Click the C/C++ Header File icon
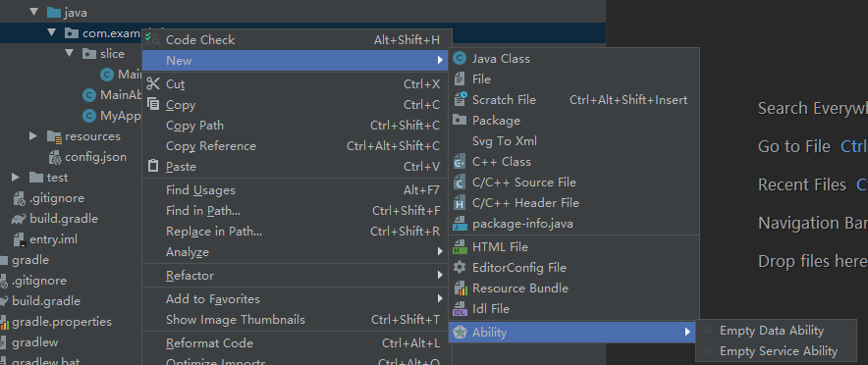This screenshot has height=365, width=868. click(x=460, y=203)
